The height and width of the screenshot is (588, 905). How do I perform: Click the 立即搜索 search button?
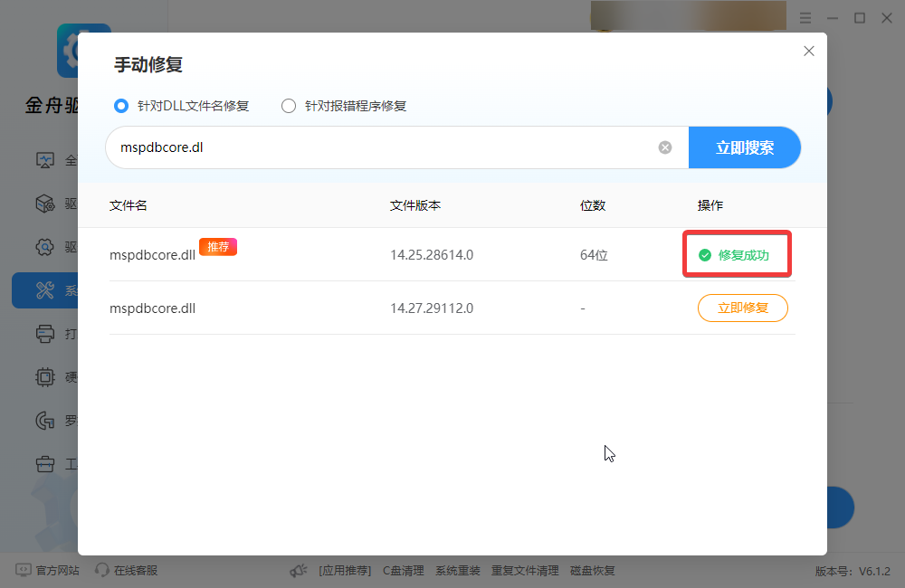745,147
